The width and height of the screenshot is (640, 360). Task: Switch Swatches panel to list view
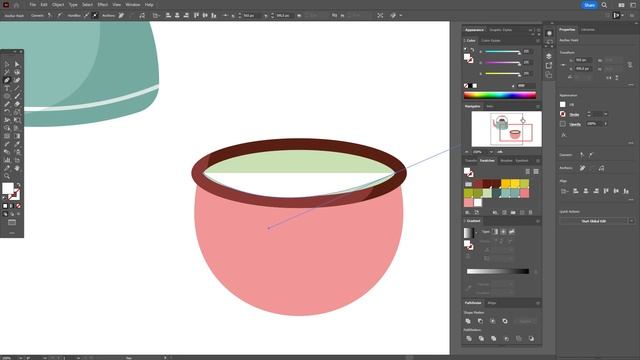[528, 171]
